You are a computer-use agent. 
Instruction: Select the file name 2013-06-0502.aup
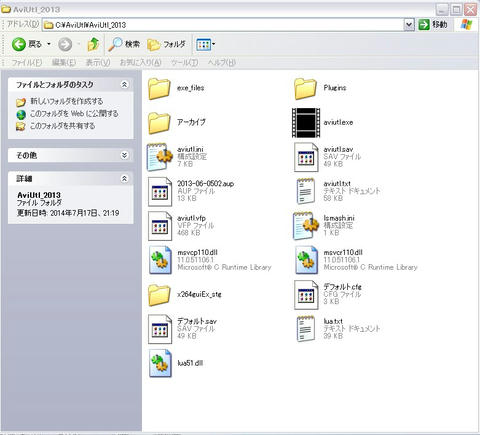coord(205,183)
